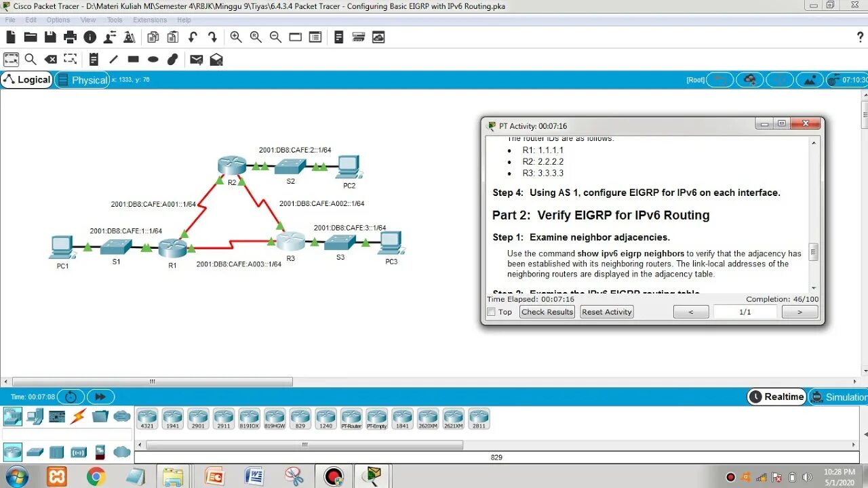Click router R2 in the topology
This screenshot has height=488, width=868.
click(x=232, y=165)
